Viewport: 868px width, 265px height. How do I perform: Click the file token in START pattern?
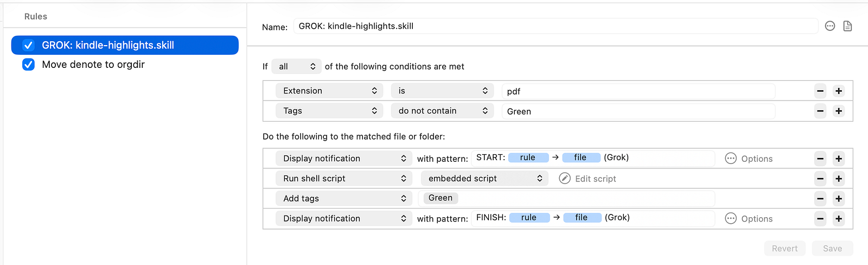point(580,157)
